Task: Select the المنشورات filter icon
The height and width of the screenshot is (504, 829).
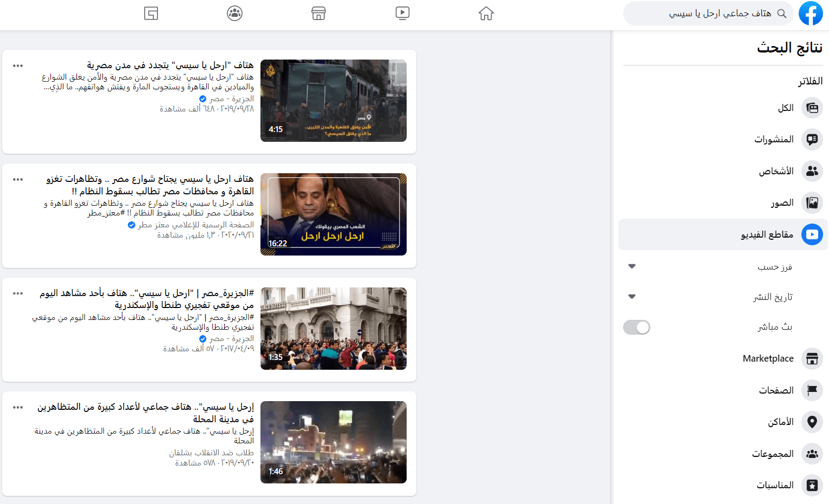Action: click(x=812, y=139)
